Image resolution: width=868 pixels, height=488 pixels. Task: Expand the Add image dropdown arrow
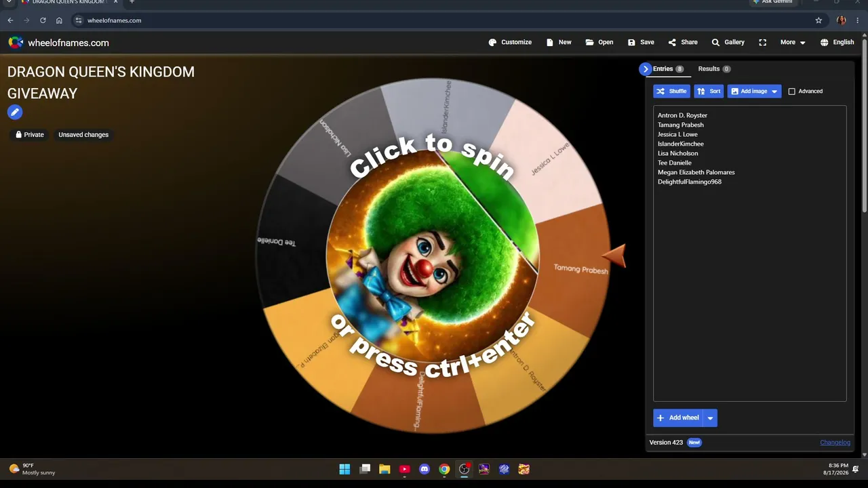pyautogui.click(x=774, y=91)
